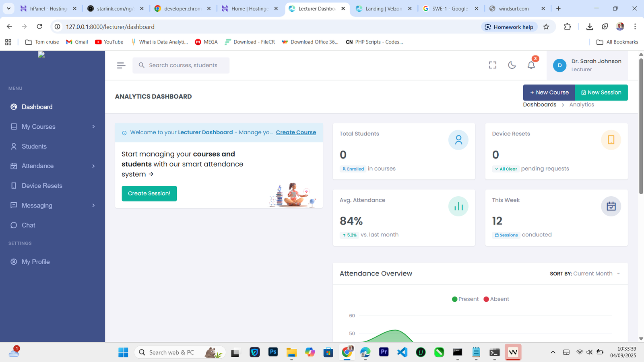Follow the Create Course link in banner
The image size is (644, 362).
(x=296, y=132)
